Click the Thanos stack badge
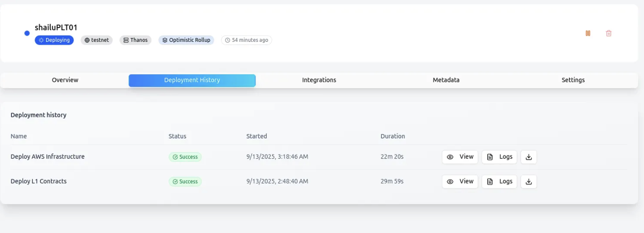This screenshot has height=233, width=644. [135, 40]
